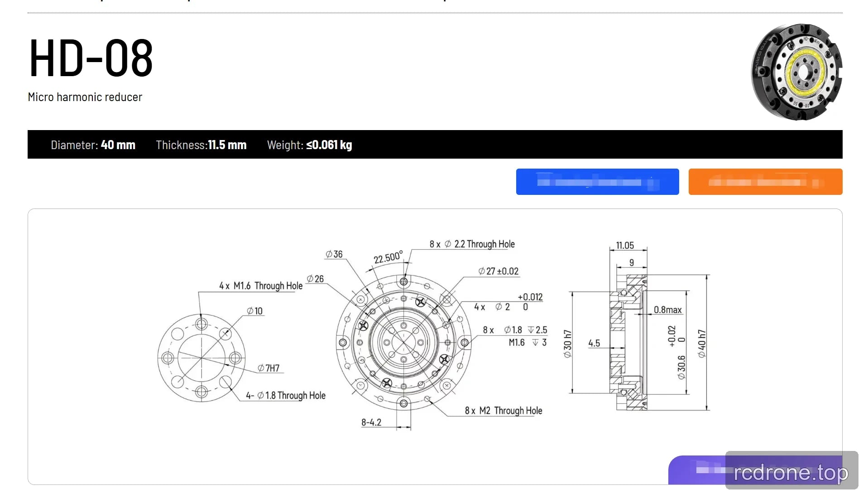Click the '8-4.2' dimension label
Image resolution: width=868 pixels, height=499 pixels.
(371, 422)
